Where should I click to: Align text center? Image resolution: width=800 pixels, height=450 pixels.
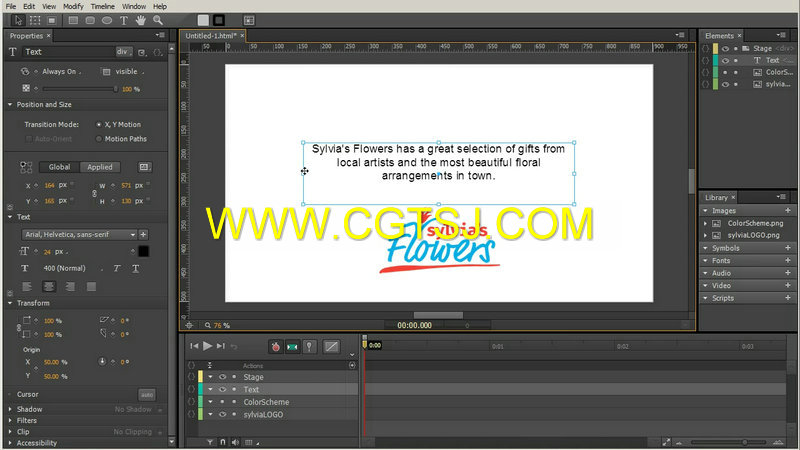click(49, 287)
